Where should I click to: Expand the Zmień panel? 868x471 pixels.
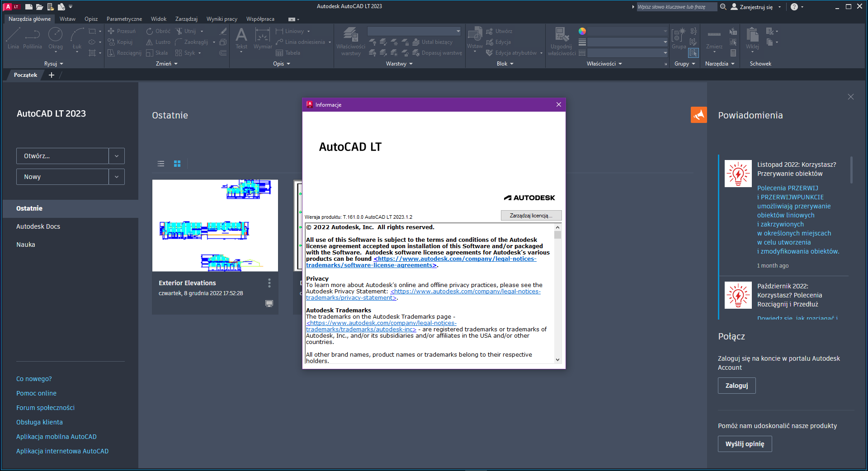167,64
